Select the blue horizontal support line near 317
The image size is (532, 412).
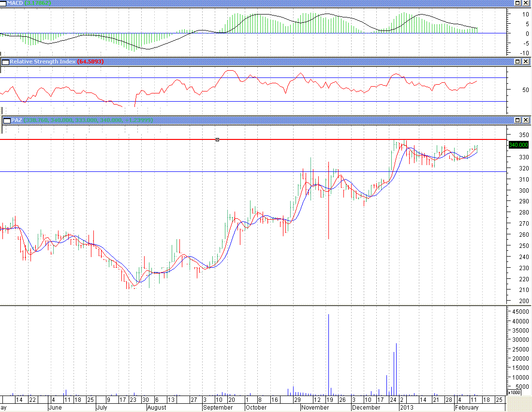pyautogui.click(x=253, y=171)
